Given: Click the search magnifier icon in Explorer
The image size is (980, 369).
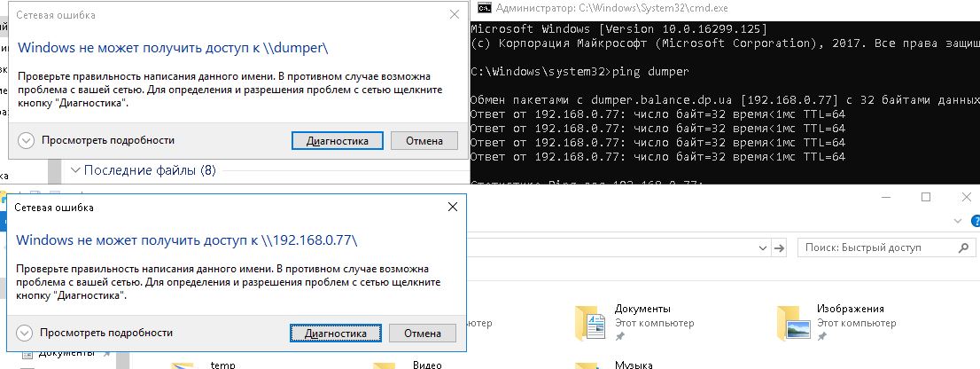Looking at the screenshot, I should tap(963, 247).
